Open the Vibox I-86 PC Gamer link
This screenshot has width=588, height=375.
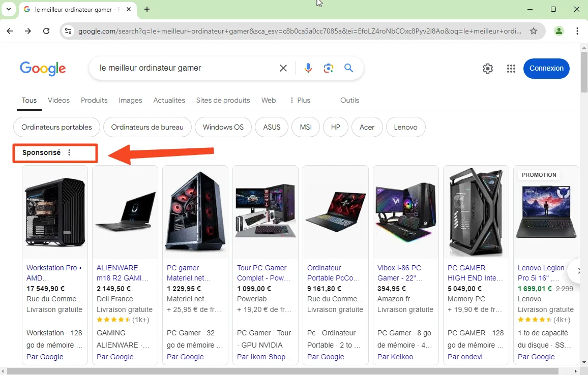tap(400, 273)
